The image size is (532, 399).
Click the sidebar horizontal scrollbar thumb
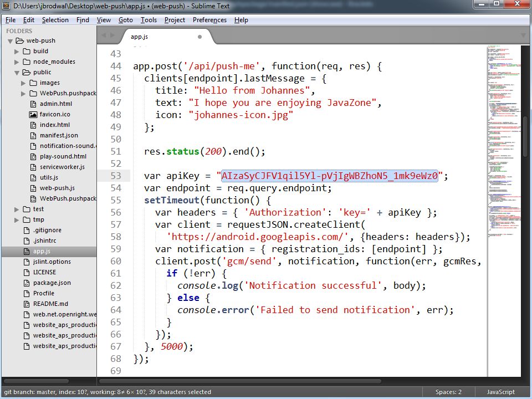tap(36, 381)
